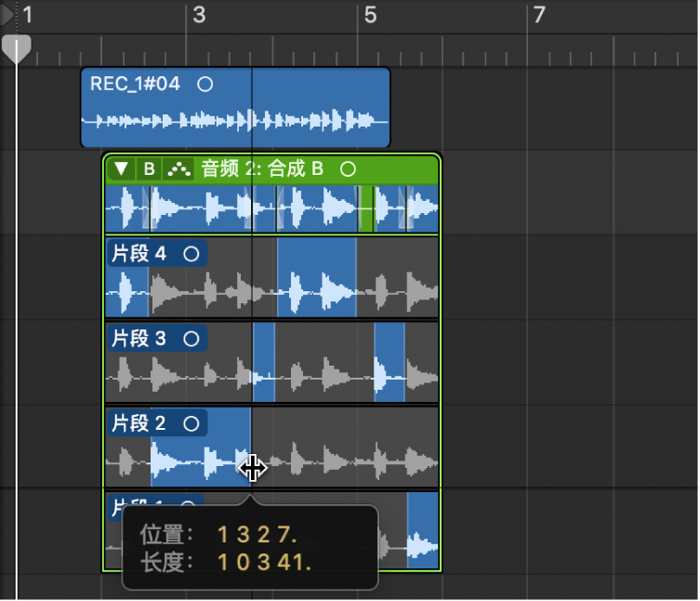The height and width of the screenshot is (601, 700).
Task: Click the 音频 2: 合成 B title
Action: tap(262, 169)
